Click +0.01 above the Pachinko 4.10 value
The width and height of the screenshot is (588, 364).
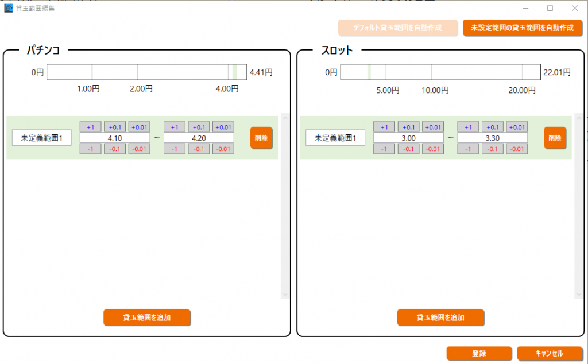(x=139, y=127)
